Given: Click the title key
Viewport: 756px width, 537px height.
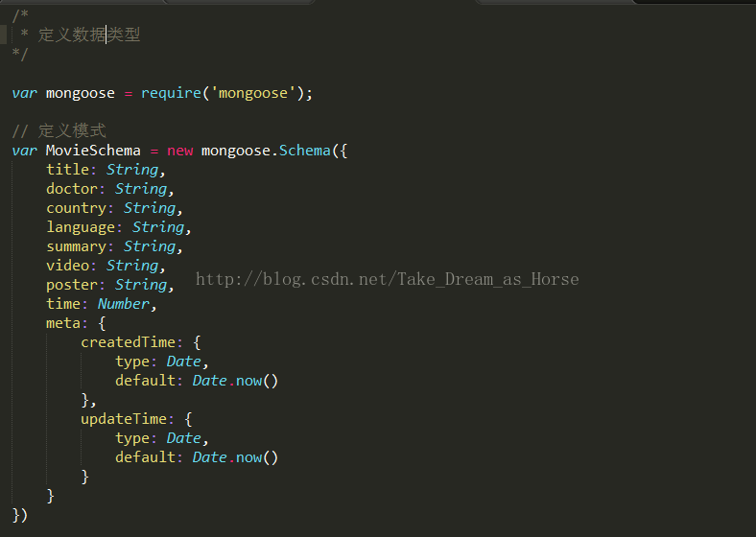Looking at the screenshot, I should pyautogui.click(x=67, y=170).
